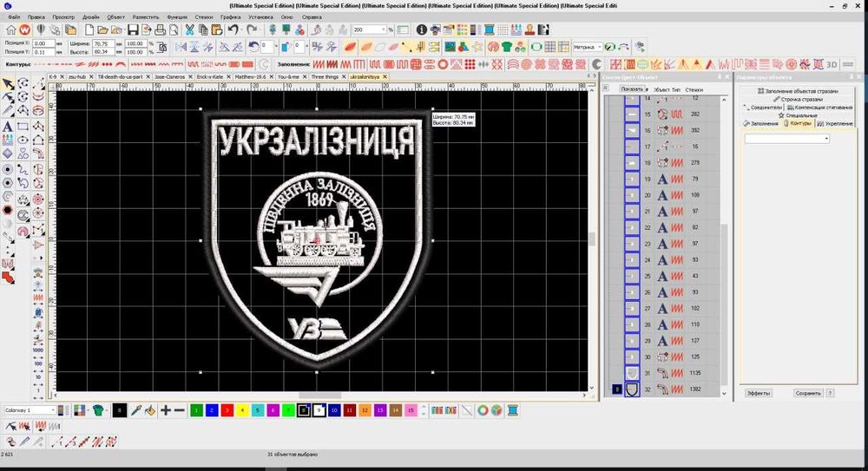Open the Справка menu

312,17
